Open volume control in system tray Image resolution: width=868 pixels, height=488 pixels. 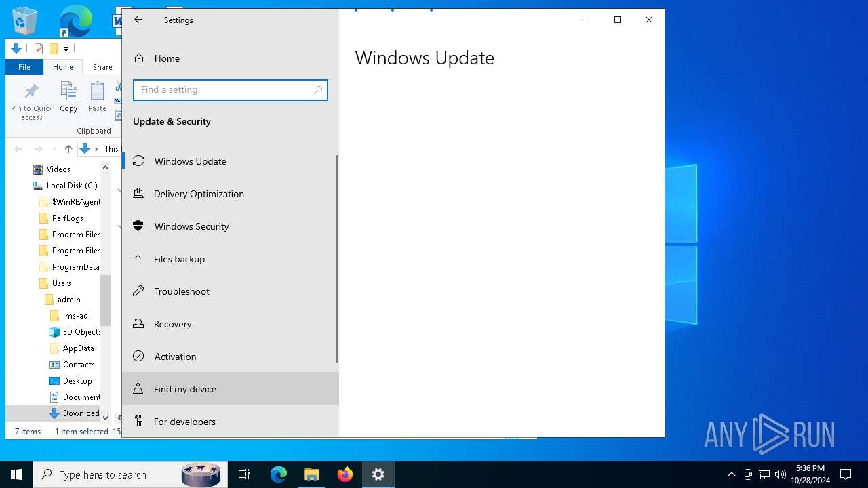coord(781,474)
